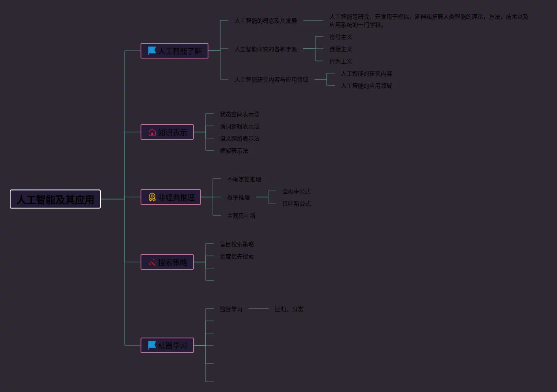Select the 谓词逻辑表示法 leaf node
The width and height of the screenshot is (557, 392).
[239, 126]
